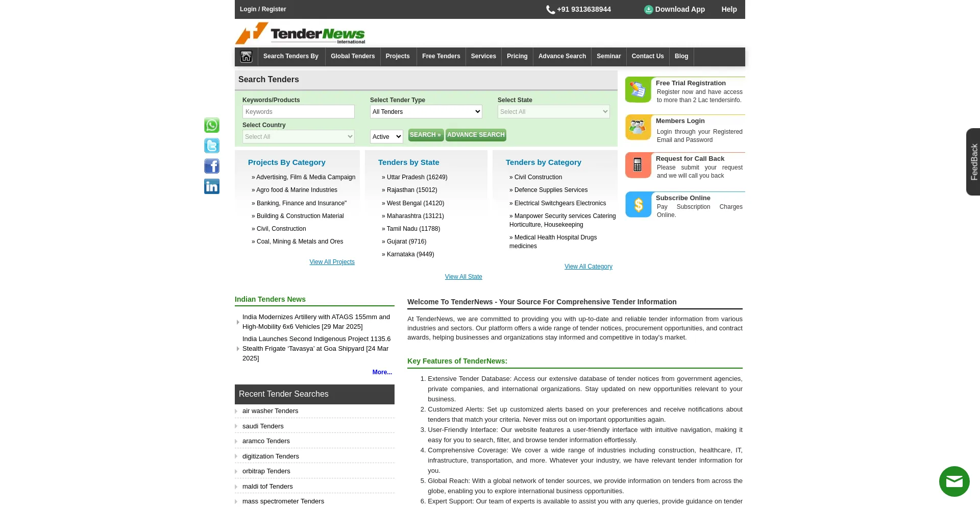Open Search Tenders By menu
The height and width of the screenshot is (507, 980).
pyautogui.click(x=291, y=56)
